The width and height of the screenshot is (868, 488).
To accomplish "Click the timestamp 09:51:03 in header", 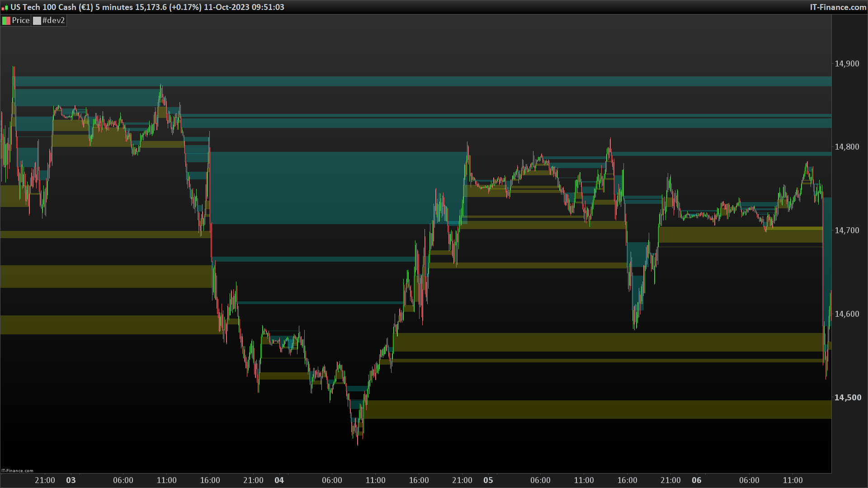I will click(269, 7).
